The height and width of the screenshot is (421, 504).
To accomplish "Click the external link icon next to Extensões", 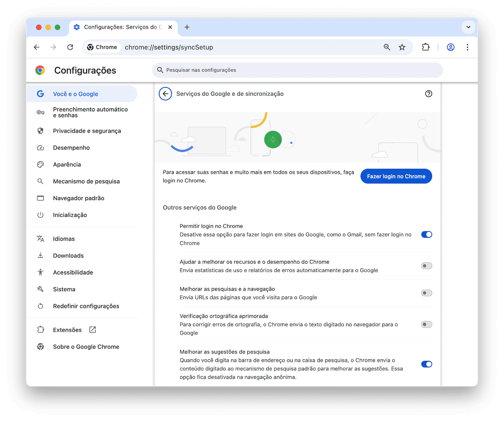I will [92, 330].
